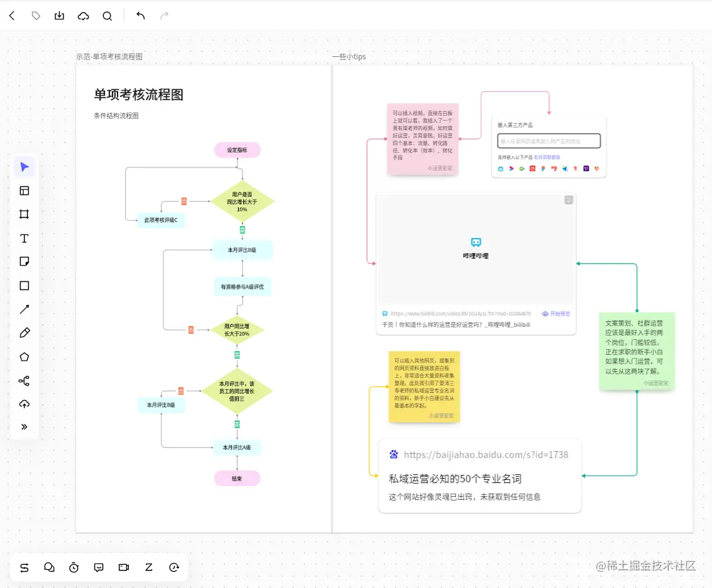Start screen recording with camera icon
Image resolution: width=712 pixels, height=588 pixels.
click(123, 567)
